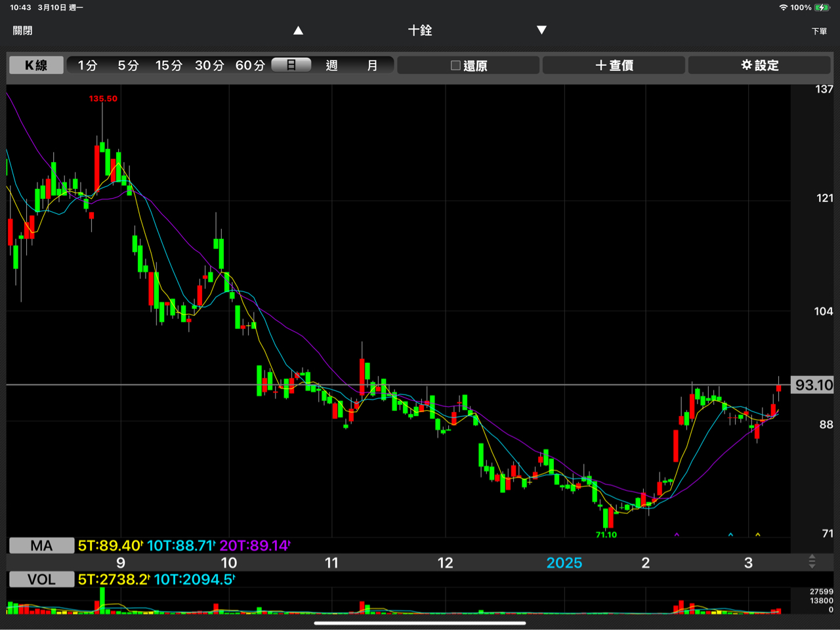The height and width of the screenshot is (630, 840).
Task: Switch to the 5分 interval tab
Action: click(x=128, y=65)
